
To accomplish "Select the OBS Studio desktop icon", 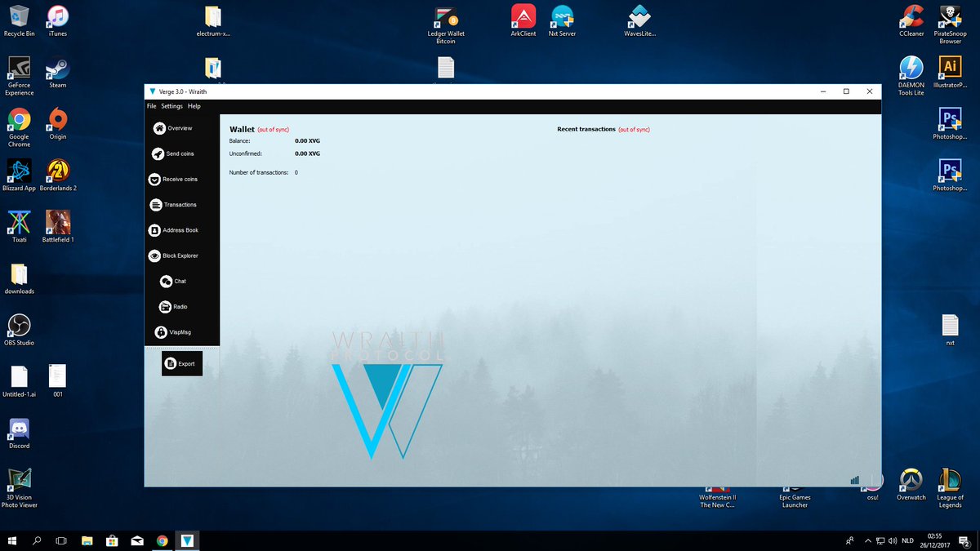I will point(19,330).
